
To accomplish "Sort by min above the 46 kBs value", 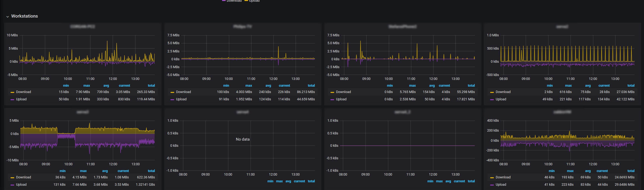I will pyautogui.click(x=551, y=171).
